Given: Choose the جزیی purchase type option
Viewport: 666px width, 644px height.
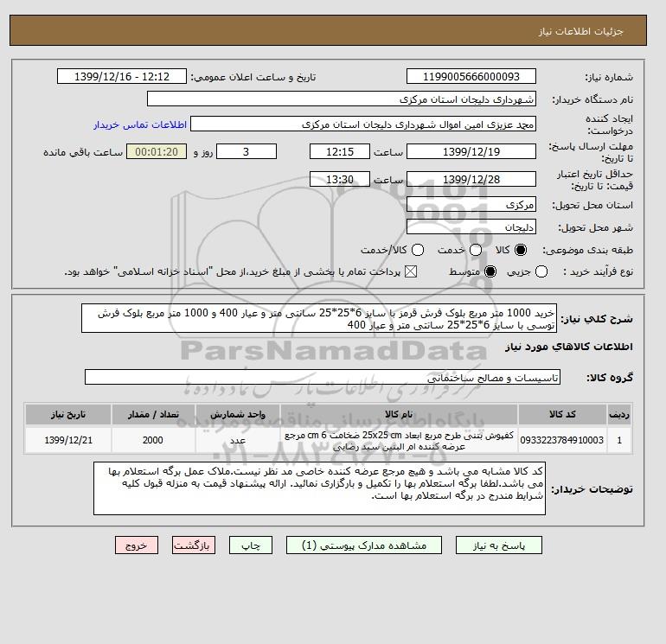Looking at the screenshot, I should click(x=541, y=271).
